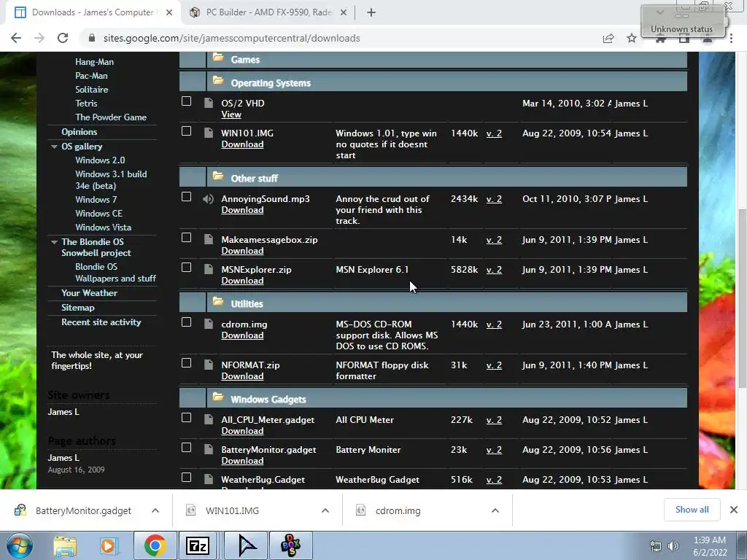Open DOSBox from the taskbar

[x=290, y=545]
